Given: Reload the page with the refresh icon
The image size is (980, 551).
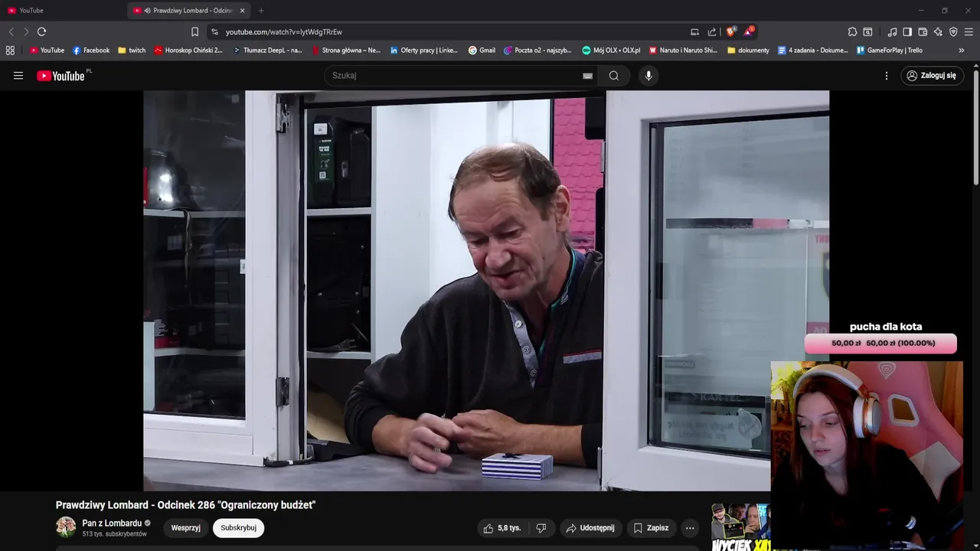Looking at the screenshot, I should tap(41, 31).
